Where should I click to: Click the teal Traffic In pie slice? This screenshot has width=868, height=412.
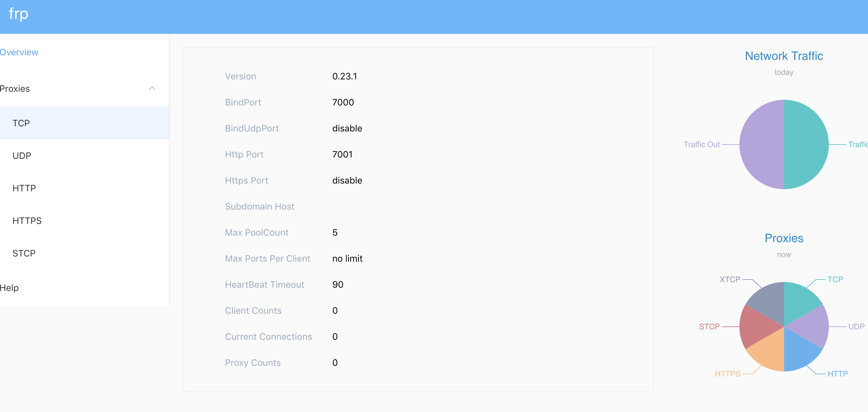806,144
